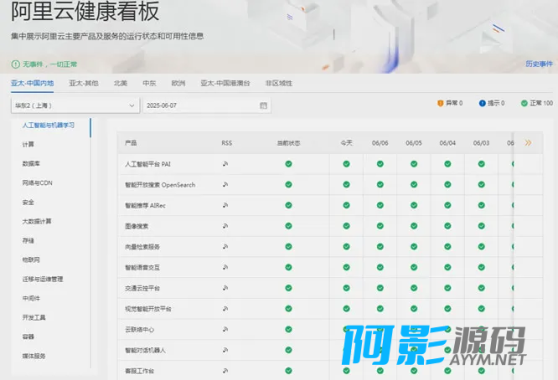This screenshot has height=380, width=558.
Task: Select 数据库 category in sidebar
Action: click(x=31, y=164)
